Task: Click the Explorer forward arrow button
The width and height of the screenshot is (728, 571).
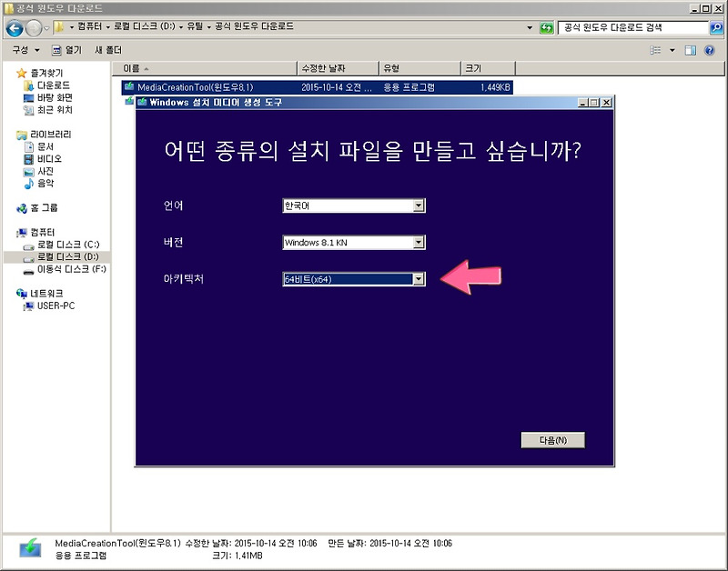Action: coord(34,29)
